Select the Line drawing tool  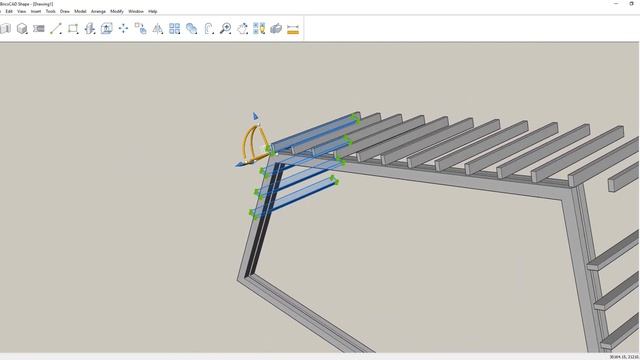click(56, 28)
